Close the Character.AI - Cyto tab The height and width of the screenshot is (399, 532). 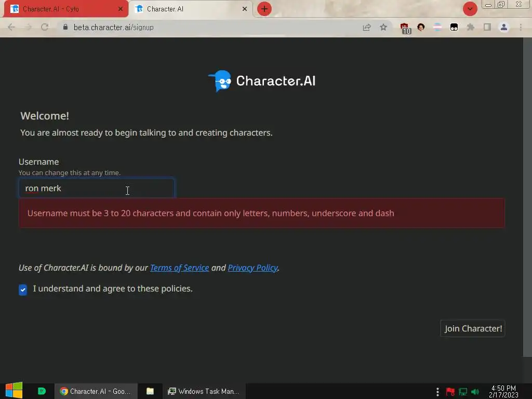point(121,9)
